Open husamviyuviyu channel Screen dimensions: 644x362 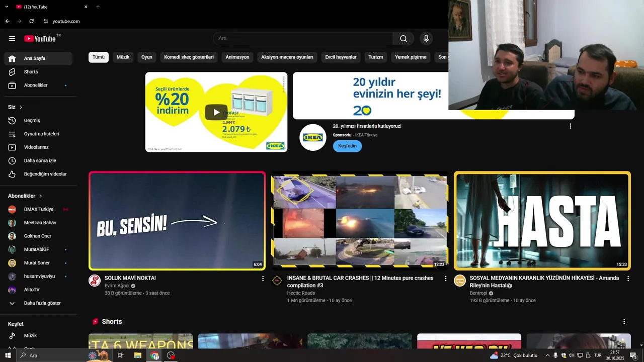[38, 277]
